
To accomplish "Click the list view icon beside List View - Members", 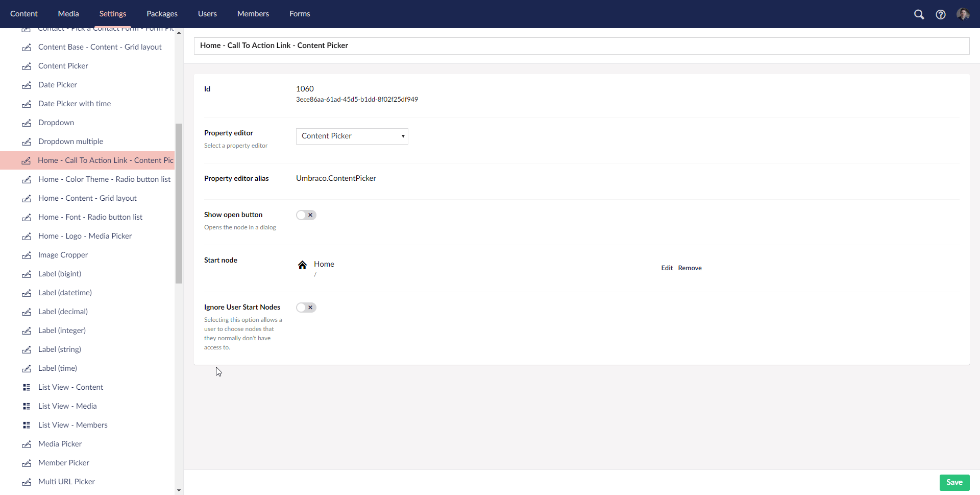I will (27, 425).
